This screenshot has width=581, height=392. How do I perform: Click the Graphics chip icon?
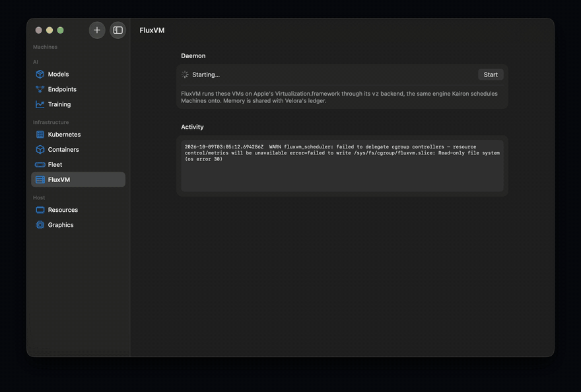pos(40,225)
